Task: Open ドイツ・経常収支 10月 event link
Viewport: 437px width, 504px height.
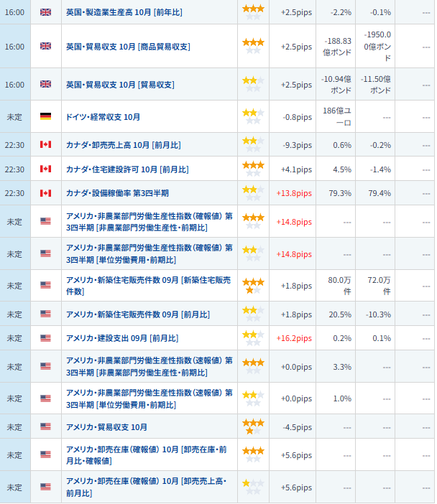Action: [103, 117]
